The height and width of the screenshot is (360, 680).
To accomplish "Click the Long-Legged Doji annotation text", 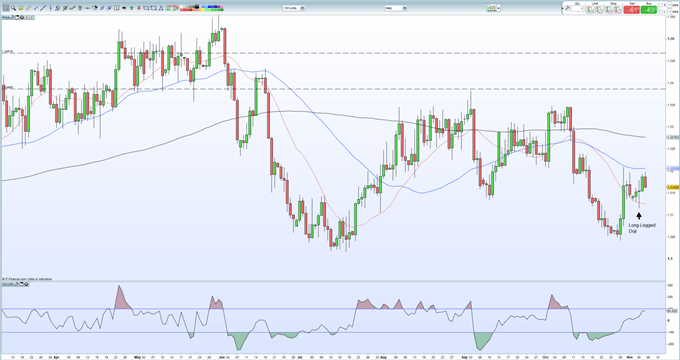I will (x=642, y=228).
